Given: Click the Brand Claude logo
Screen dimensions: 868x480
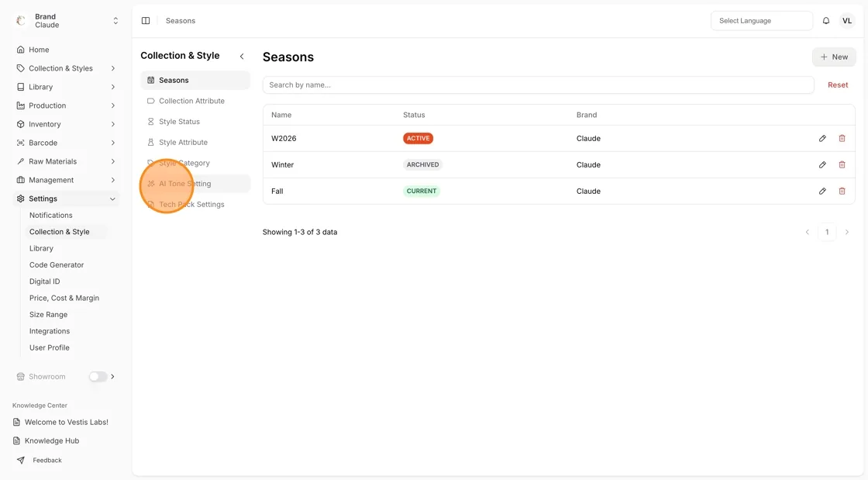Looking at the screenshot, I should pos(21,20).
